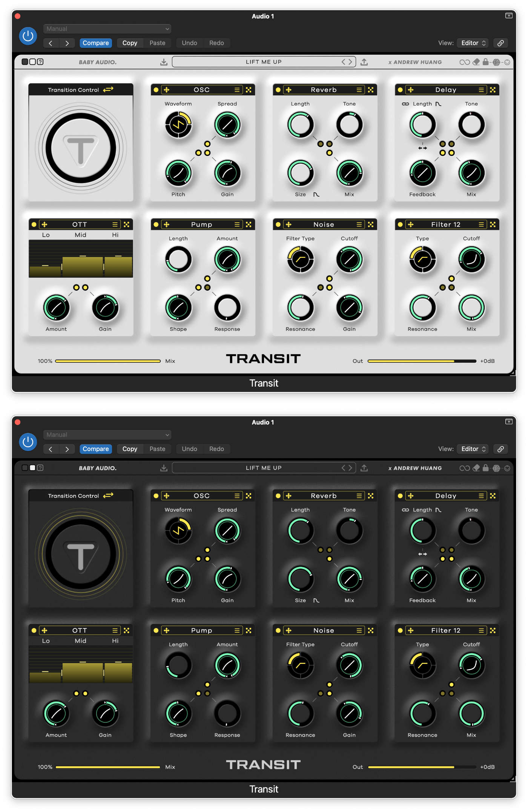Screen dimensions: 528x812
Task: Click Delay Length curve icon in dark window
Action: click(x=438, y=510)
